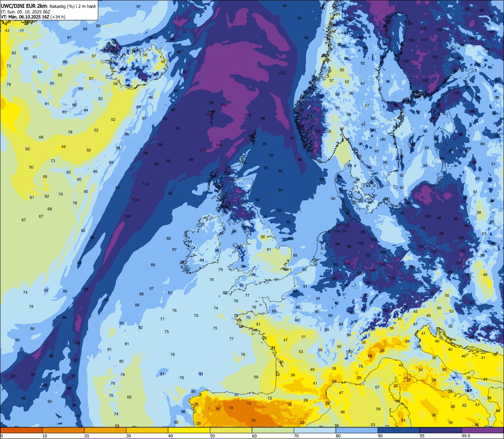
Task: Click the humidity value "21" over Sardinia
Action: coord(403,420)
